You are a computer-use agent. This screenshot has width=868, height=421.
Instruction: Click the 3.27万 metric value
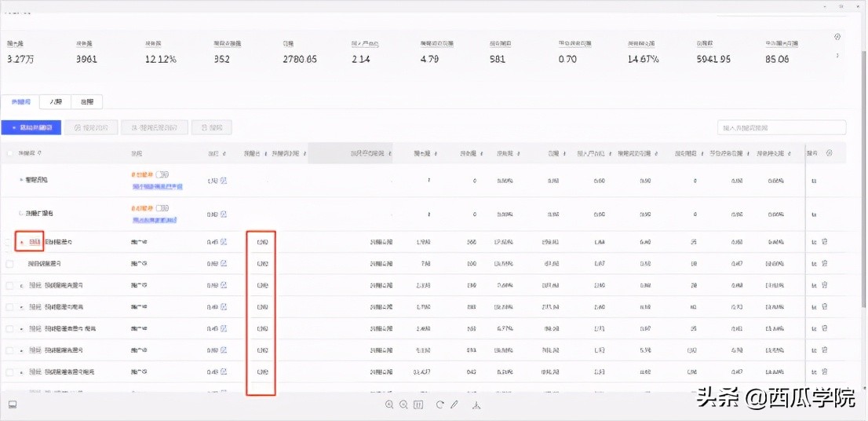click(20, 59)
